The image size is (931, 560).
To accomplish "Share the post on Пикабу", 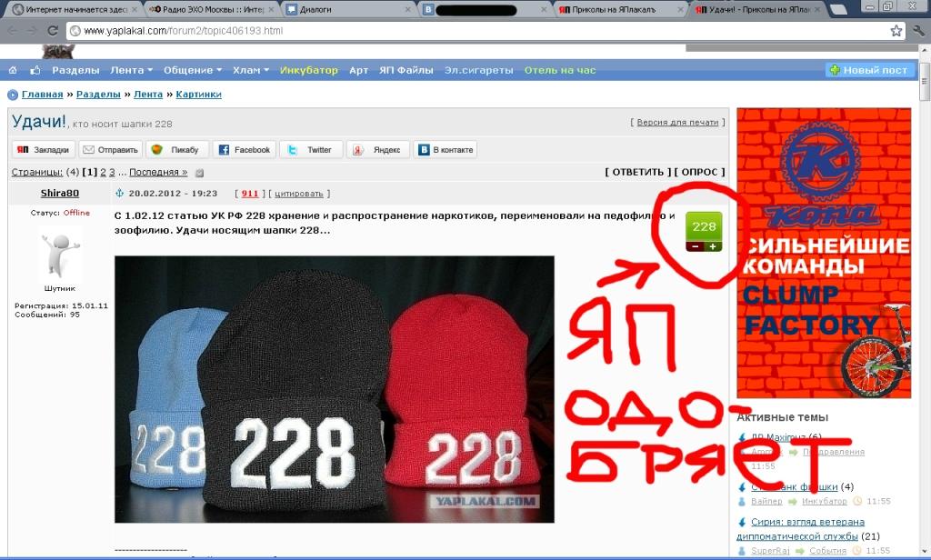I will tap(177, 150).
